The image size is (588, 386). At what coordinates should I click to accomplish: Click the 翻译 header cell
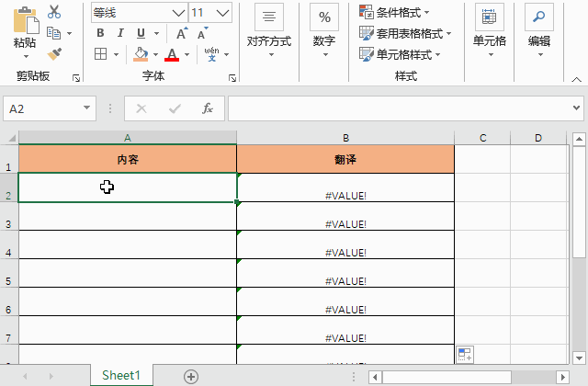pyautogui.click(x=345, y=159)
